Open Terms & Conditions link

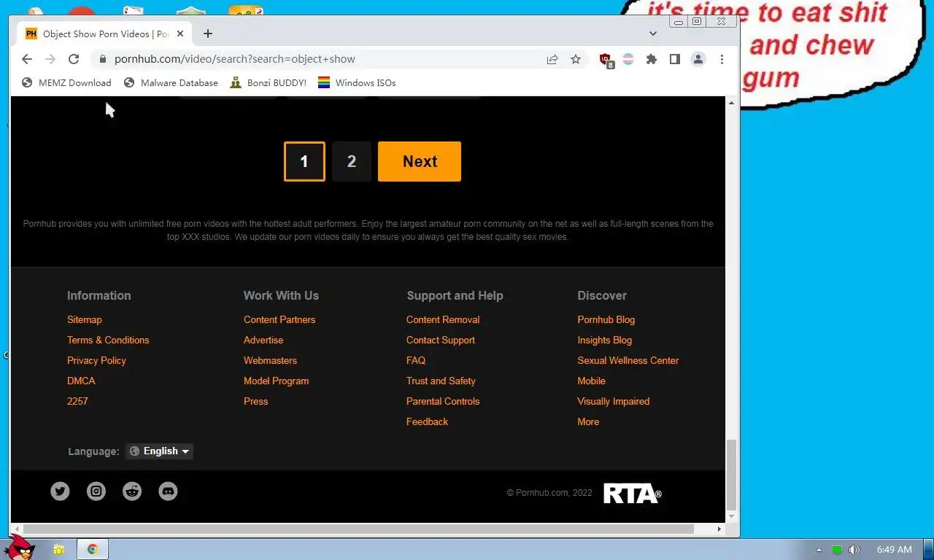pos(108,340)
